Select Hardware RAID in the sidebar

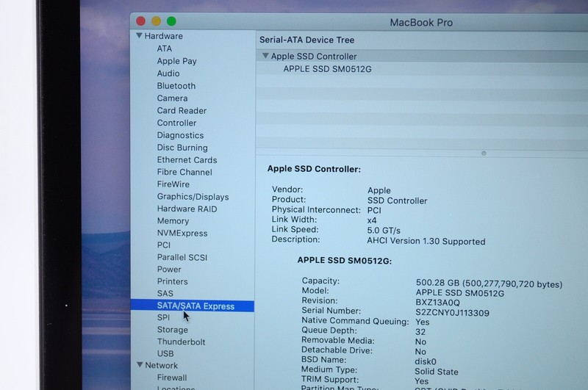[187, 209]
